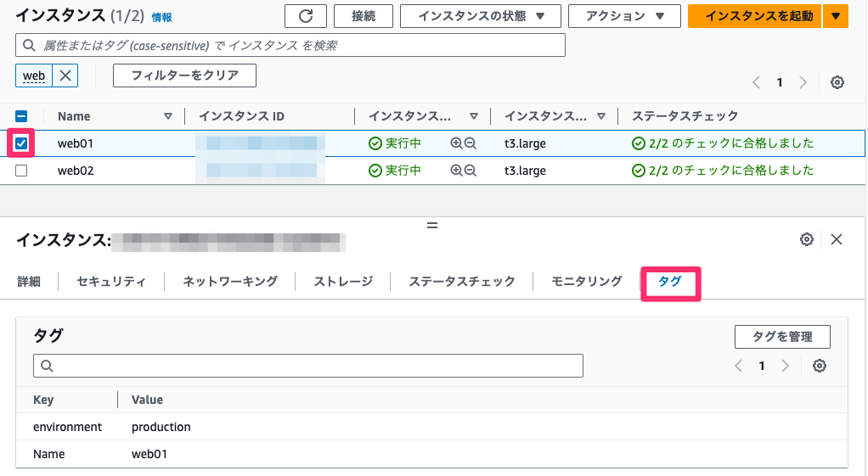Open the モニタリング tab
Screen dimensions: 868x476
[x=587, y=282]
